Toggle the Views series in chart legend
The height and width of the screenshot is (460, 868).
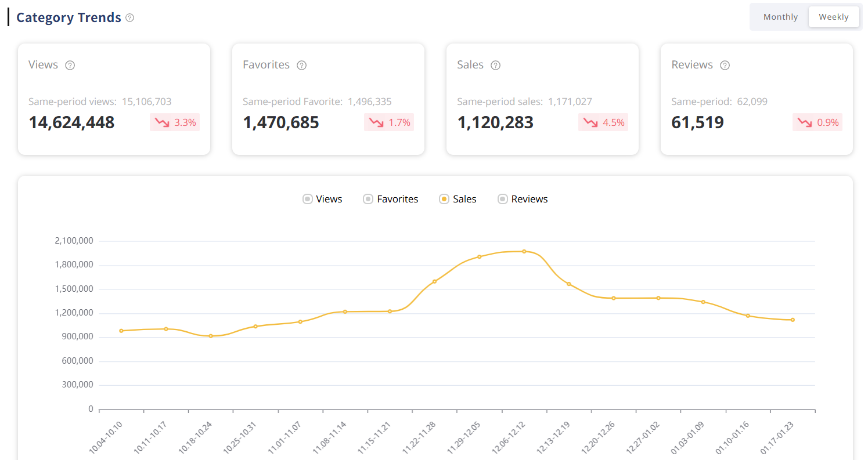coord(323,199)
